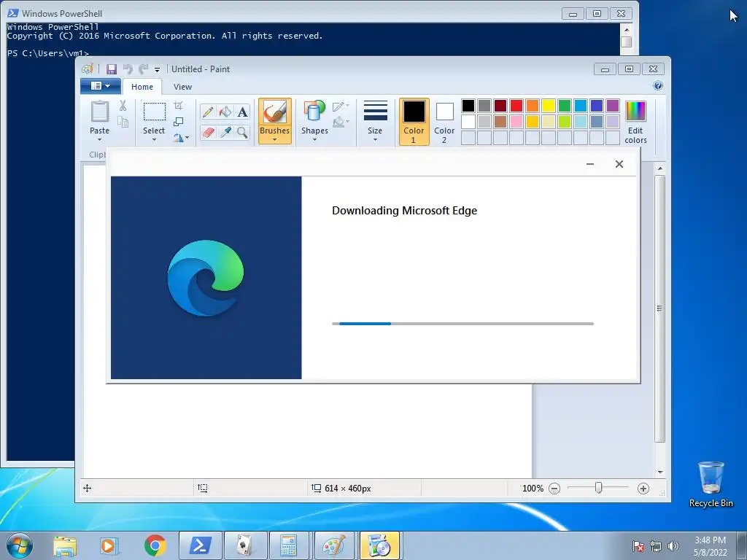Open File Explorer from the taskbar
Viewport: 747px width, 560px height.
[65, 545]
